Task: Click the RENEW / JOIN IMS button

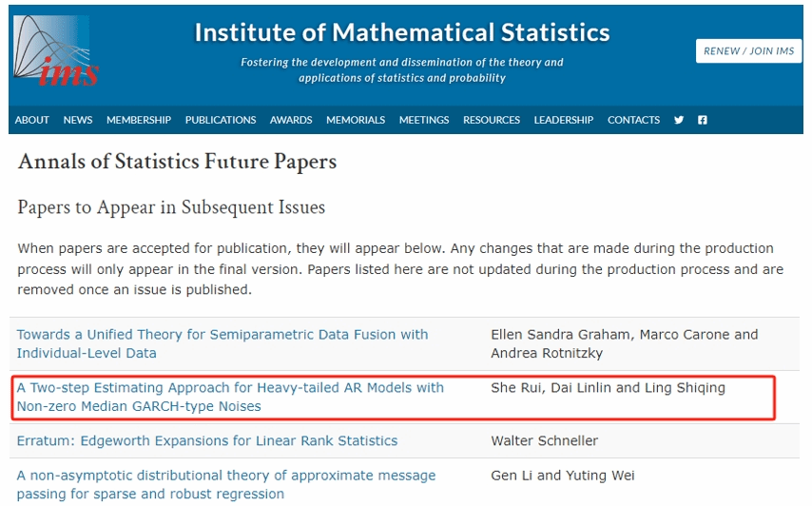Action: point(748,51)
